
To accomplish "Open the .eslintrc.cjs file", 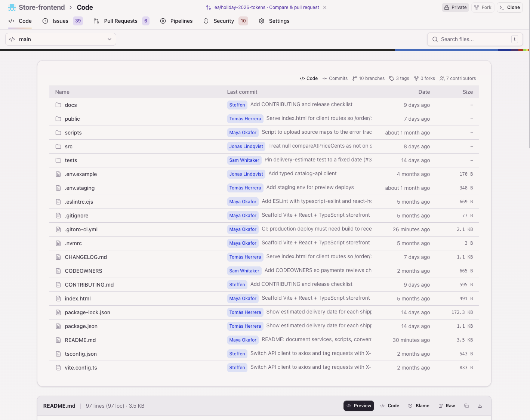I will [x=79, y=202].
